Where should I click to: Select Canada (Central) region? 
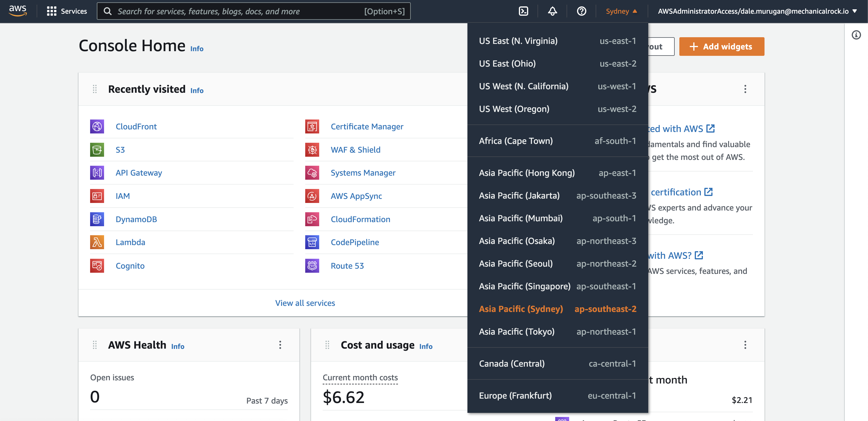558,364
